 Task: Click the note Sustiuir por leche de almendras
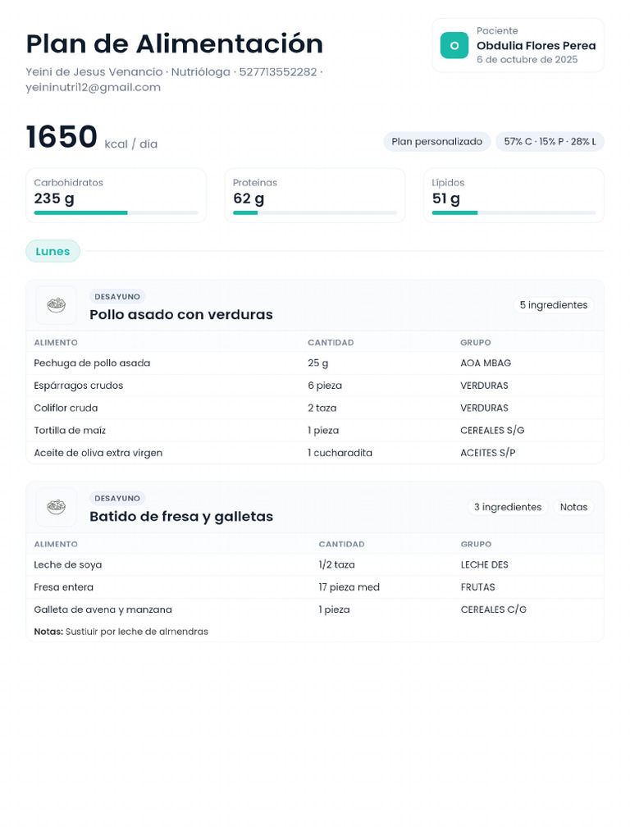[x=137, y=632]
